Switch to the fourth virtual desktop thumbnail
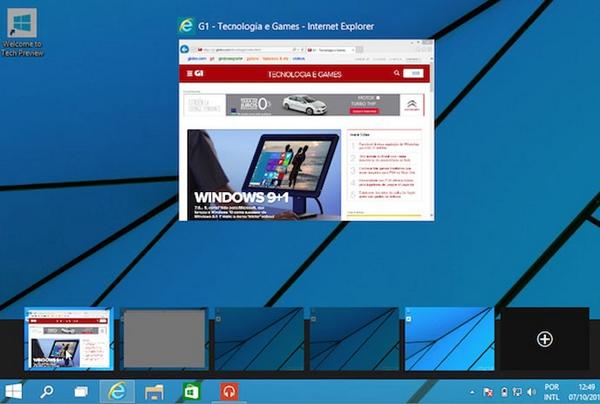600x404 pixels. [354, 339]
